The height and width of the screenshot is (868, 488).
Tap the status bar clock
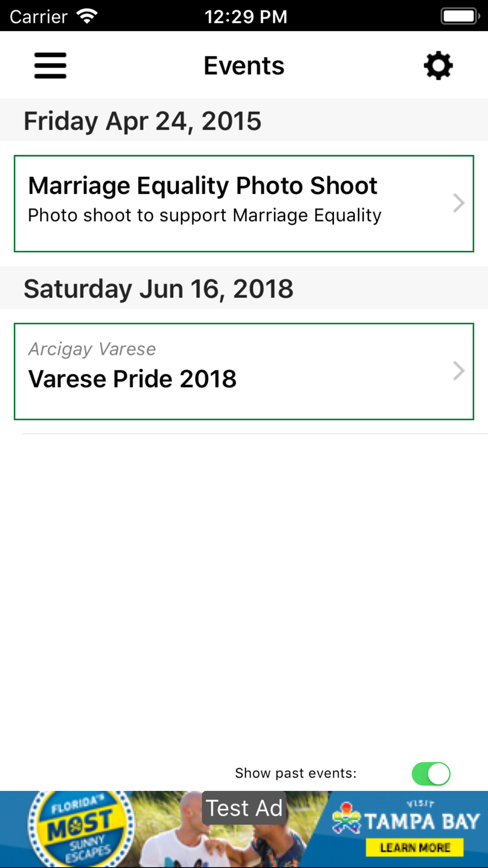(245, 17)
